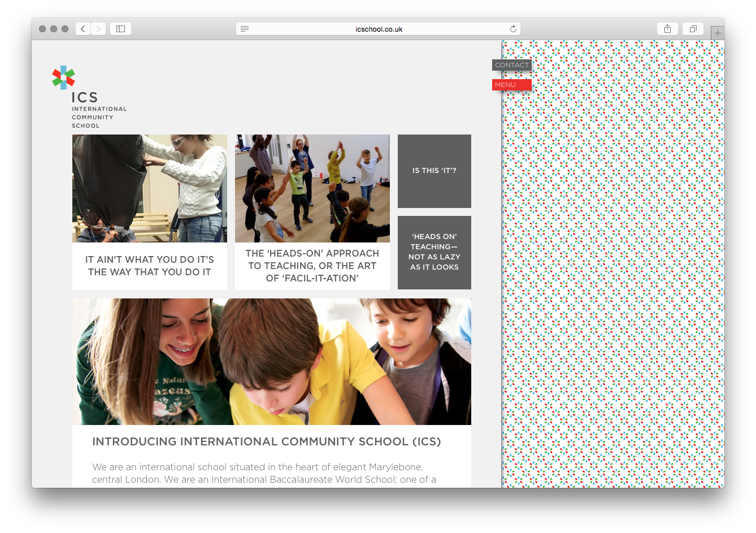
Task: Expand the red MENU panel
Action: click(511, 85)
